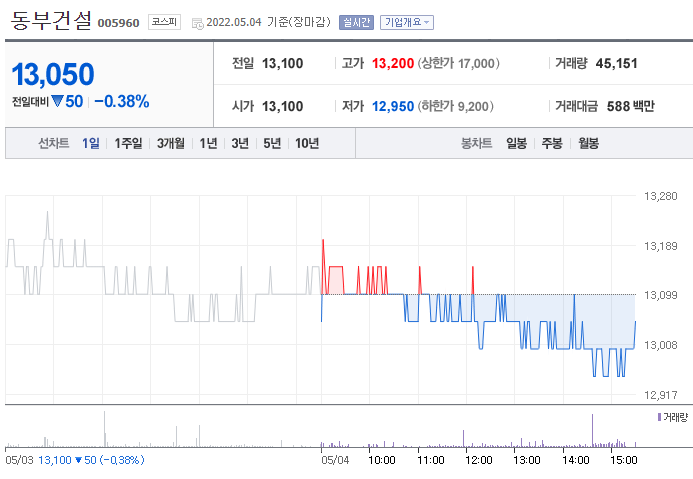This screenshot has width=693, height=479.
Task: Click the 봉차트 label
Action: 476,143
